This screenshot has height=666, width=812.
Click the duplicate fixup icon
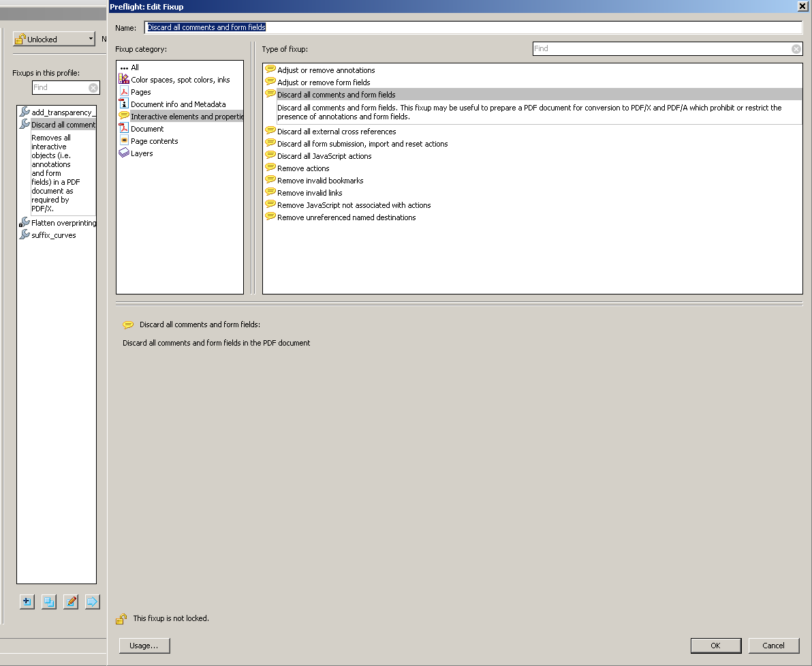click(x=48, y=602)
